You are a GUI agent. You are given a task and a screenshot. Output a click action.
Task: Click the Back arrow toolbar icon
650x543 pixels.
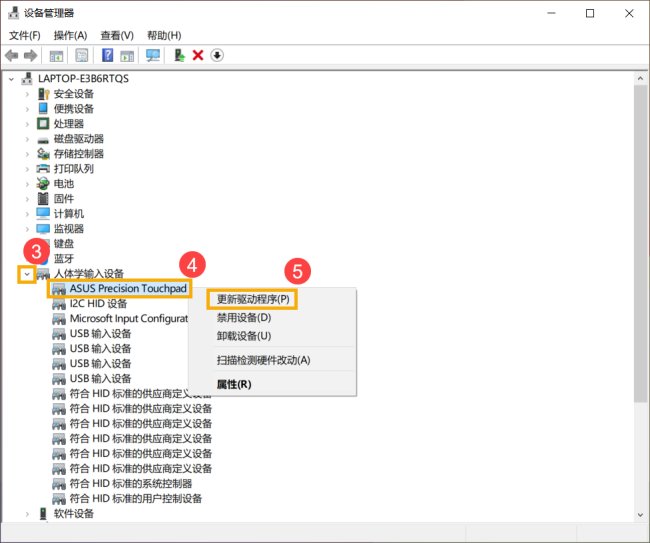click(12, 55)
